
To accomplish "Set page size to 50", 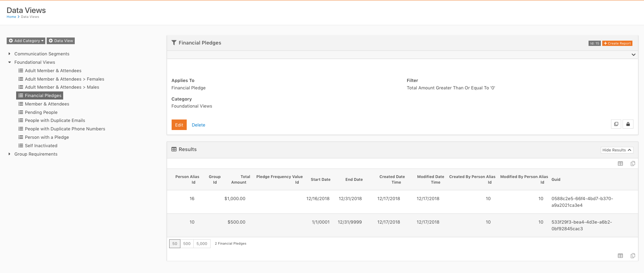I will [x=175, y=244].
